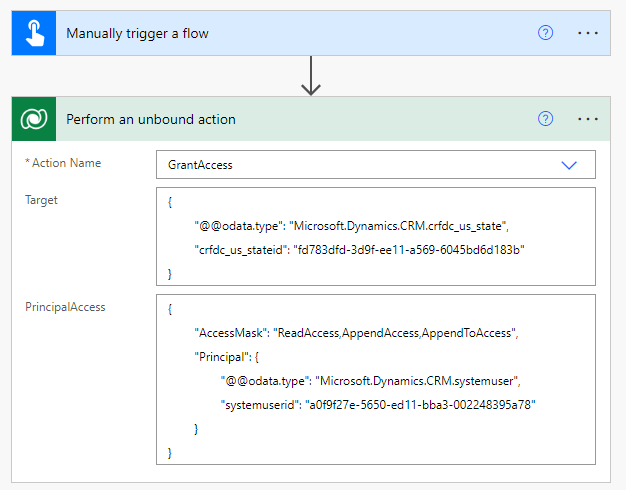626x490 pixels.
Task: Click the systemuserid GUID line
Action: click(x=378, y=405)
